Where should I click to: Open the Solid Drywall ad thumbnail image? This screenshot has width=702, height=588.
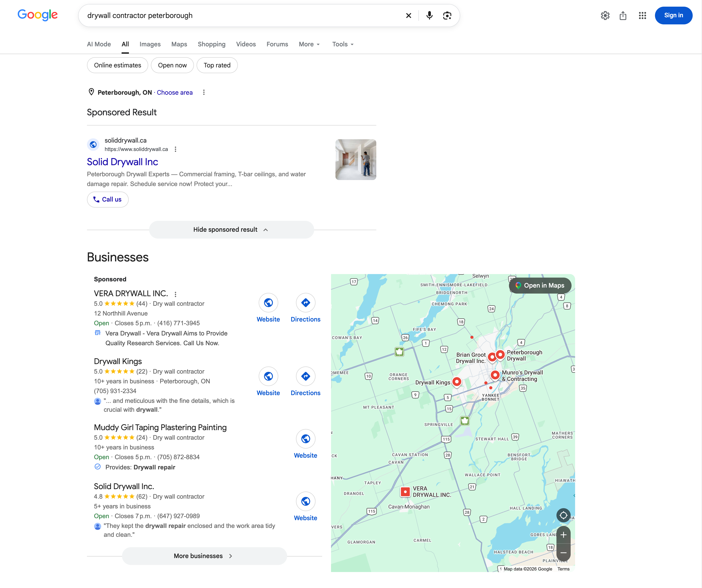click(356, 160)
